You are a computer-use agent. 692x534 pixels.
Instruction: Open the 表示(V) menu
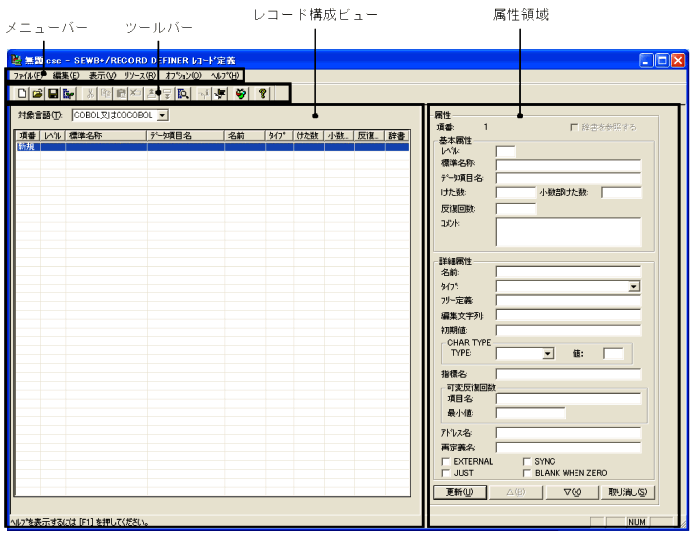(102, 75)
